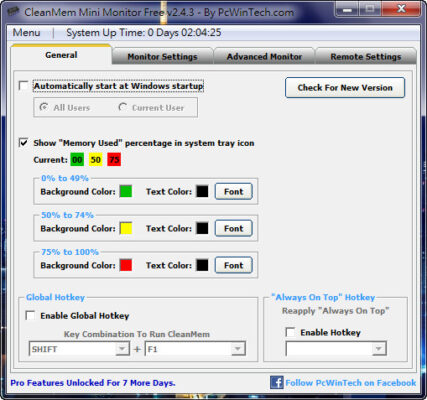The image size is (427, 400).
Task: Click the System Up Time text
Action: point(144,33)
